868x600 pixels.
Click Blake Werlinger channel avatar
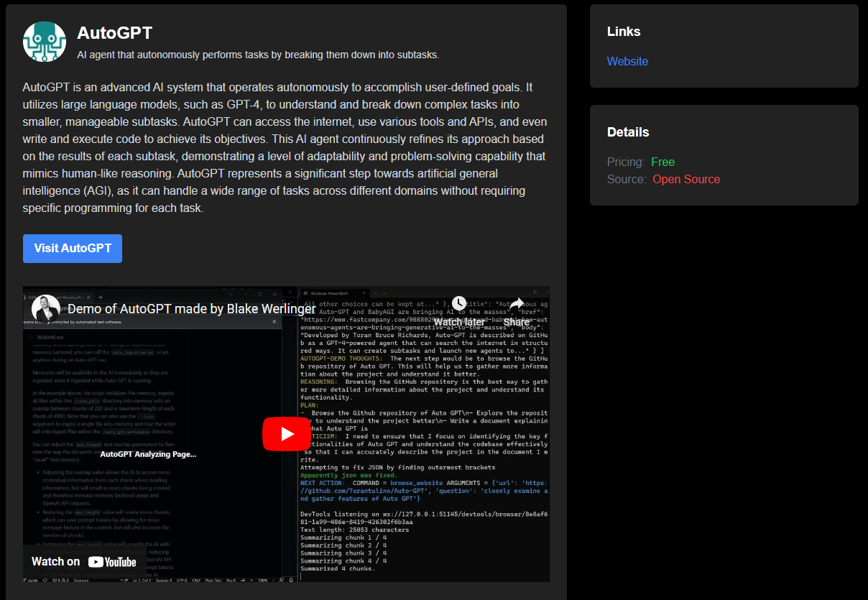pos(45,309)
